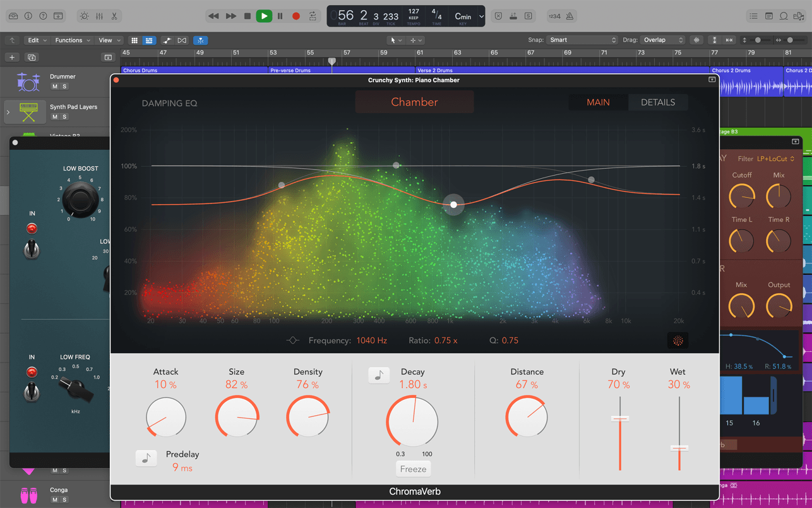
Task: Expand the Synth Pad Layers track stack
Action: click(8, 112)
